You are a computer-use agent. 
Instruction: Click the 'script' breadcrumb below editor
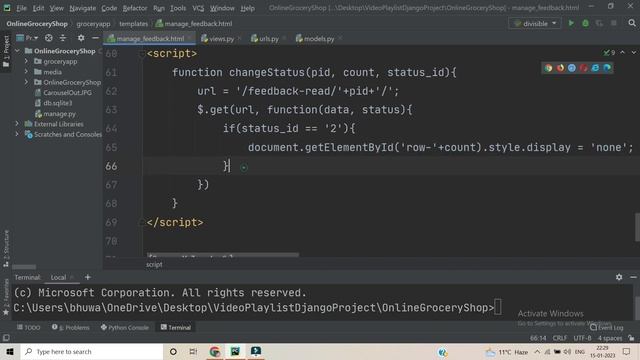click(x=154, y=264)
